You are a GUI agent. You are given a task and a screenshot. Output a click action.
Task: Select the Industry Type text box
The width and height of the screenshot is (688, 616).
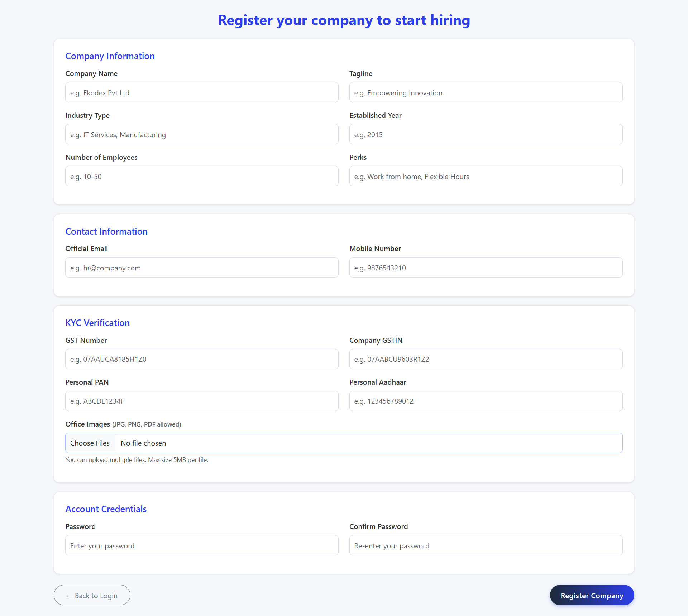coord(201,134)
